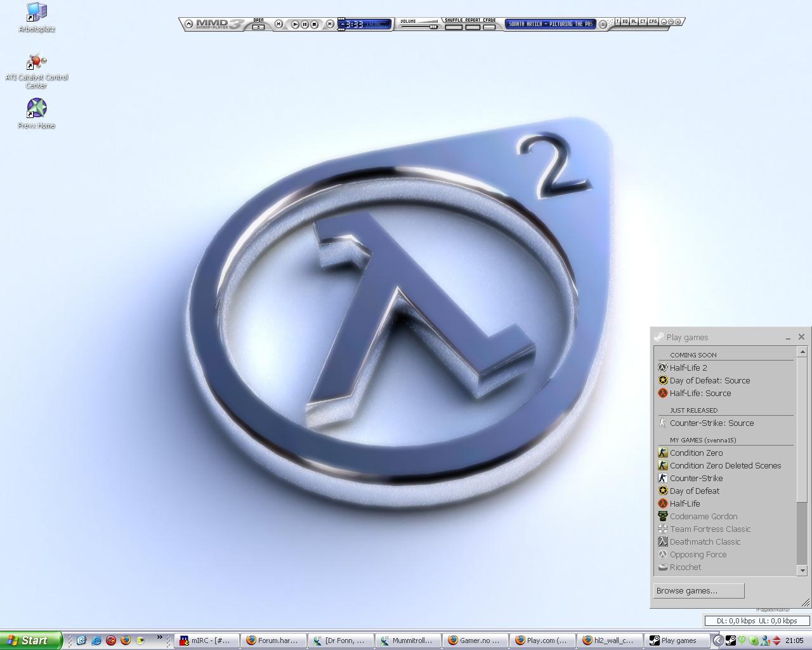Click the games list scroll up arrow

[802, 352]
